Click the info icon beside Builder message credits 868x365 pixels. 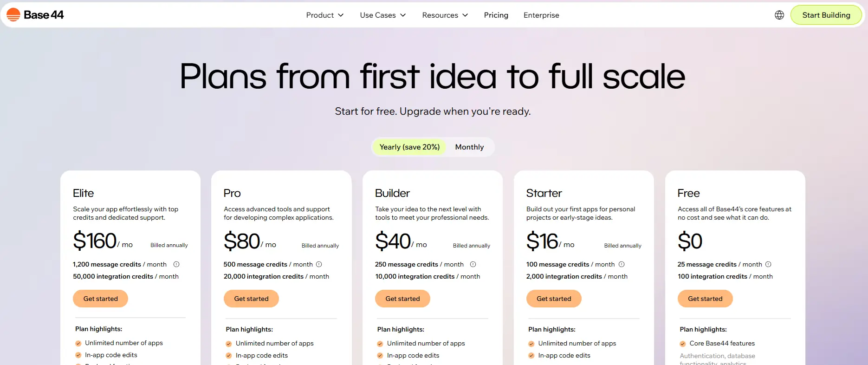[473, 264]
